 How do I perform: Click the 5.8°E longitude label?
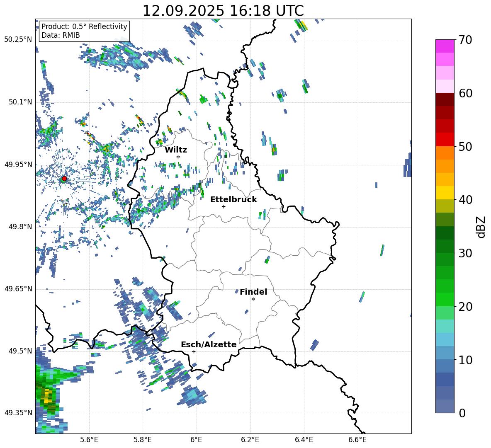click(143, 440)
